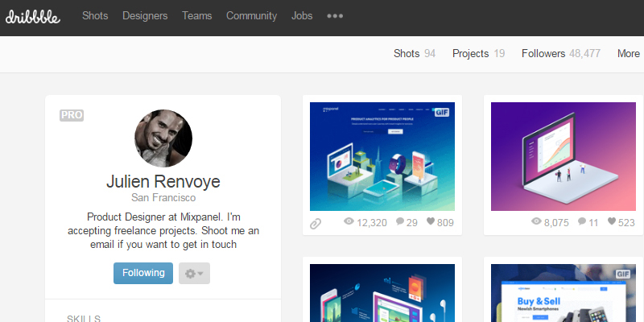
Task: Click the 12,320 views count
Action: pyautogui.click(x=372, y=223)
